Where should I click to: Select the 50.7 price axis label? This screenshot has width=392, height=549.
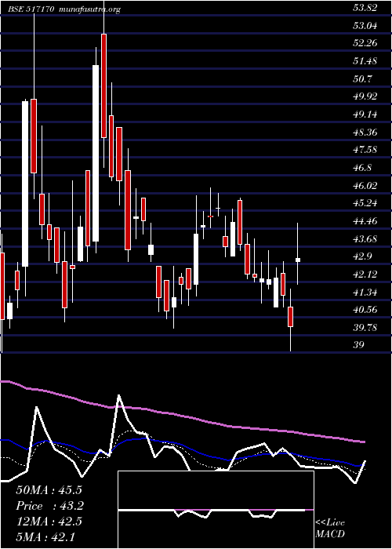(x=363, y=78)
